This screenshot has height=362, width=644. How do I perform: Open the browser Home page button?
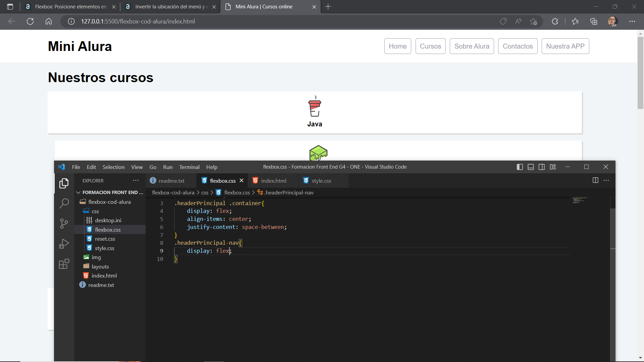tap(49, 21)
